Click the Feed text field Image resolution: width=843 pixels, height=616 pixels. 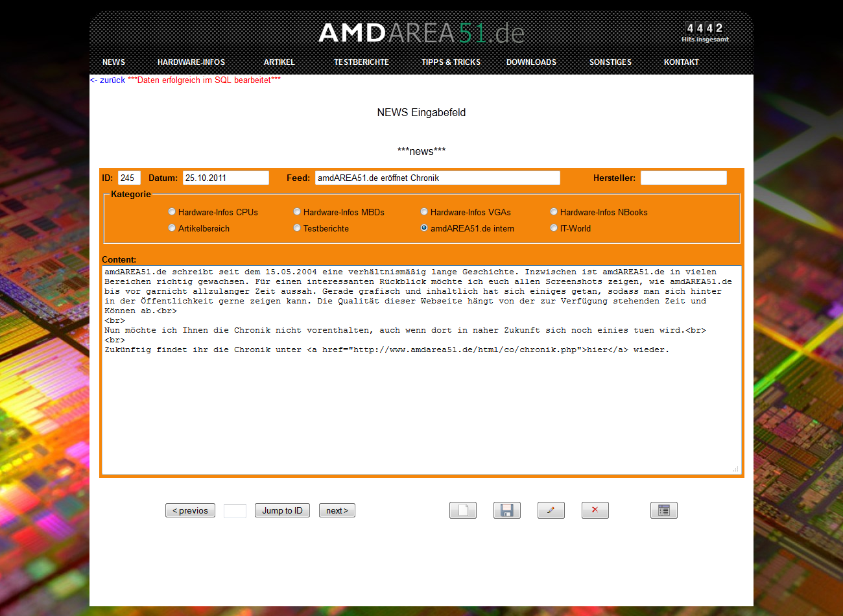[x=438, y=178]
